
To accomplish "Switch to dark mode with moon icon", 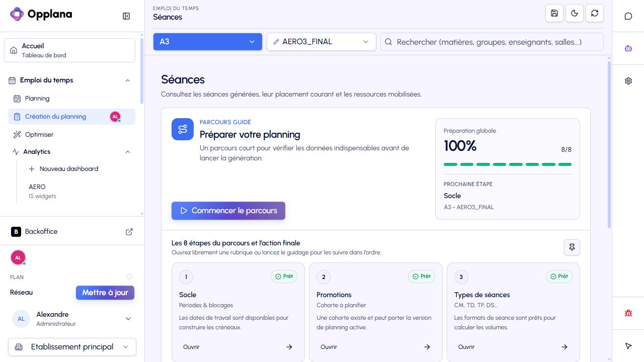I will 575,14.
